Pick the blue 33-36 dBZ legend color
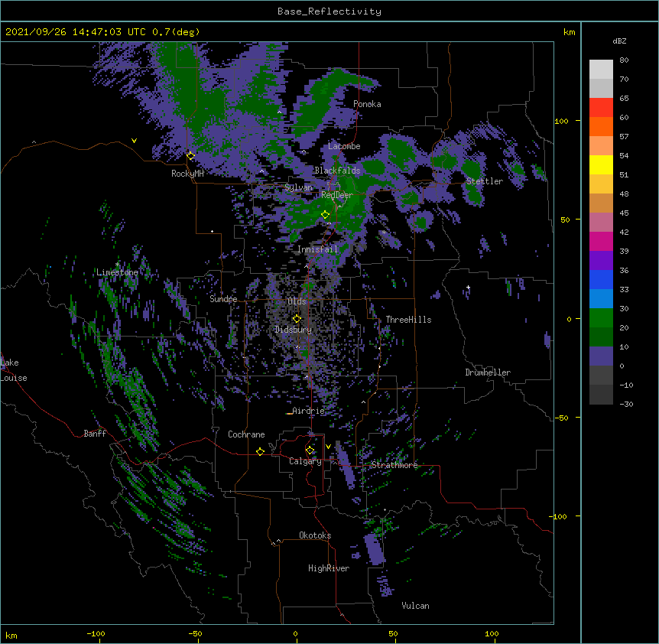 point(601,279)
